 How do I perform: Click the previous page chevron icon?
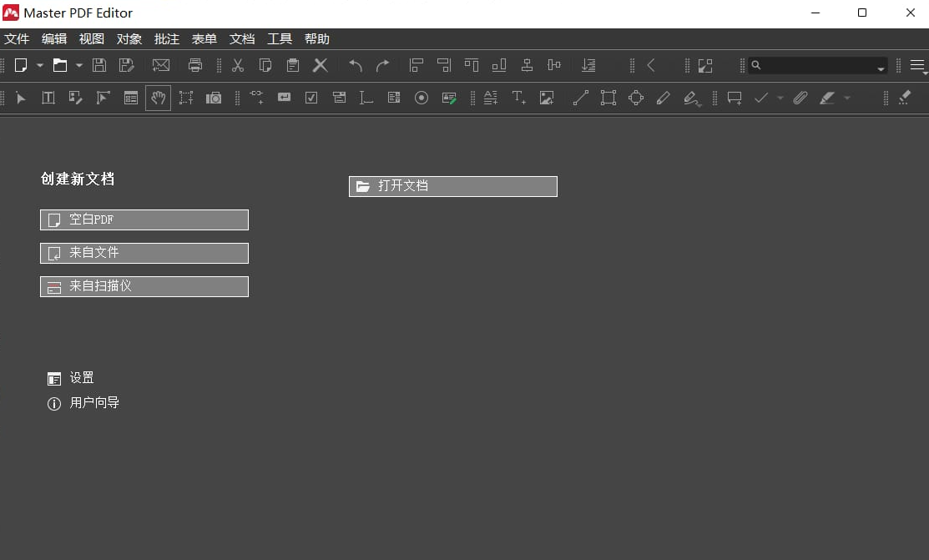point(651,65)
